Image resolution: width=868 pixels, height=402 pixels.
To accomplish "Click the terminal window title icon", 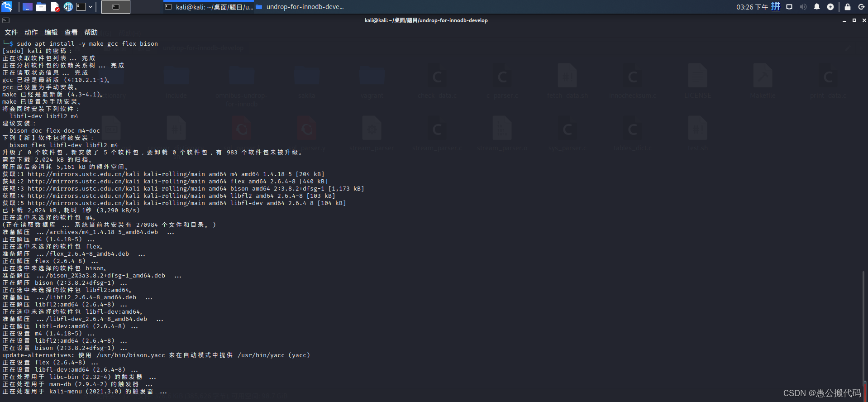I will (6, 20).
